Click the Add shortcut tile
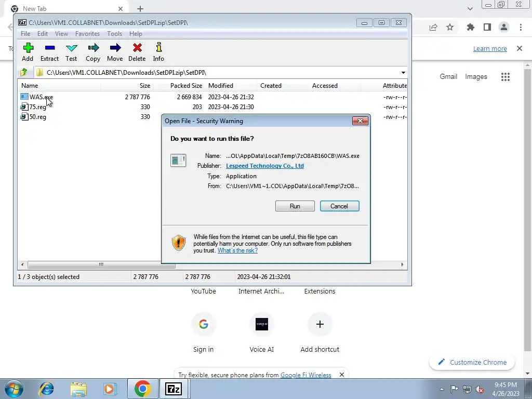532x399 pixels. [x=320, y=332]
